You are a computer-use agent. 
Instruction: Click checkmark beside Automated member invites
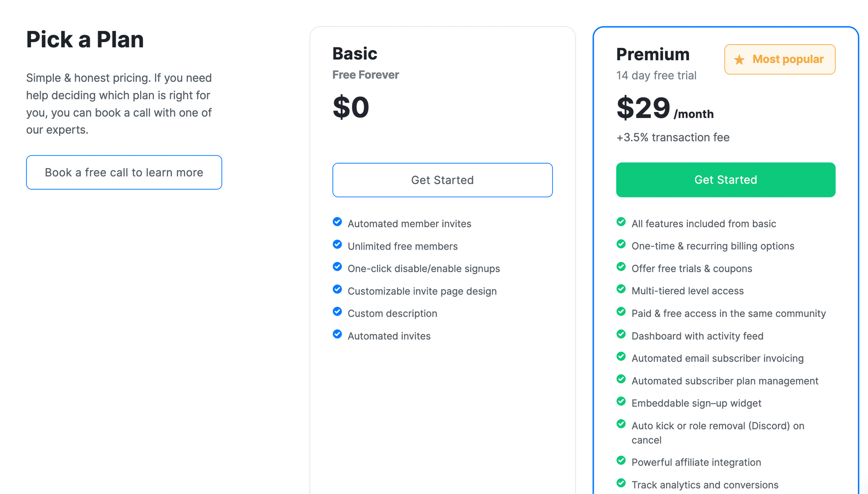coord(337,222)
